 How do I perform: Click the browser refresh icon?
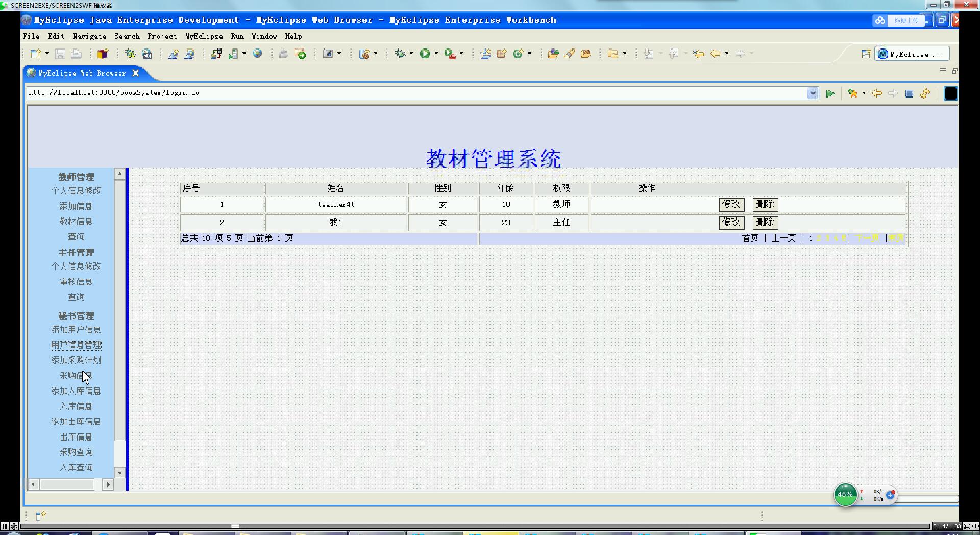[925, 93]
